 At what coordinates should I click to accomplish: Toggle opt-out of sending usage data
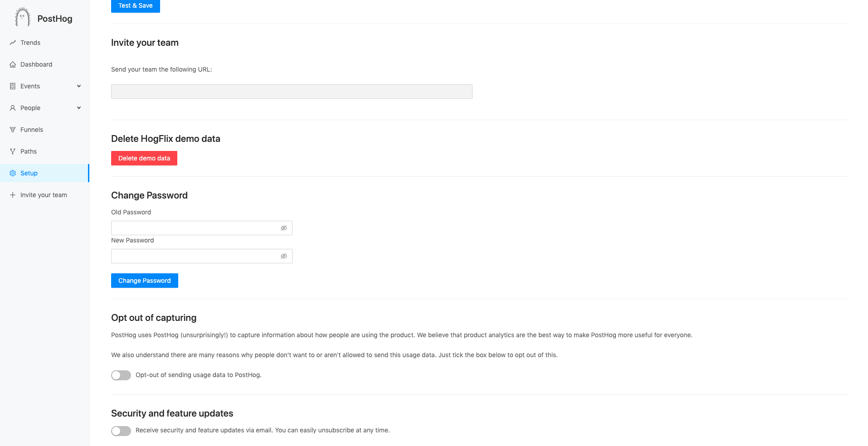121,375
